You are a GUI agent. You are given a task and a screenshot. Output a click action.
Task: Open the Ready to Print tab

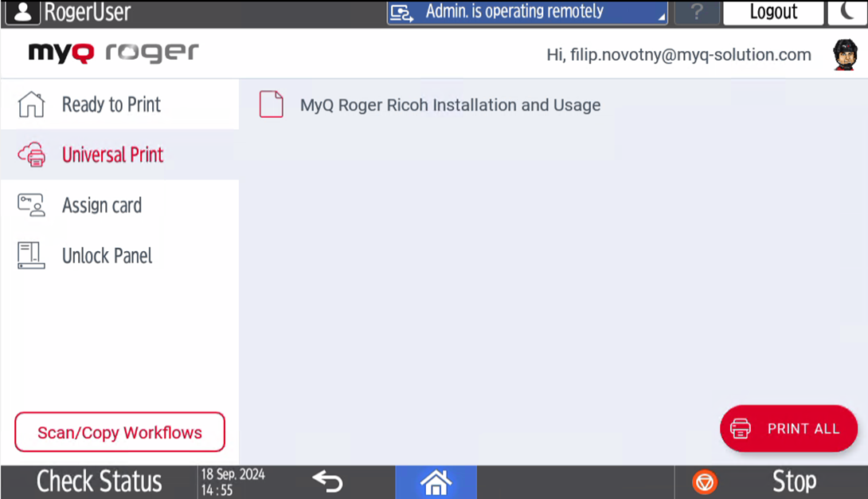[x=111, y=104]
